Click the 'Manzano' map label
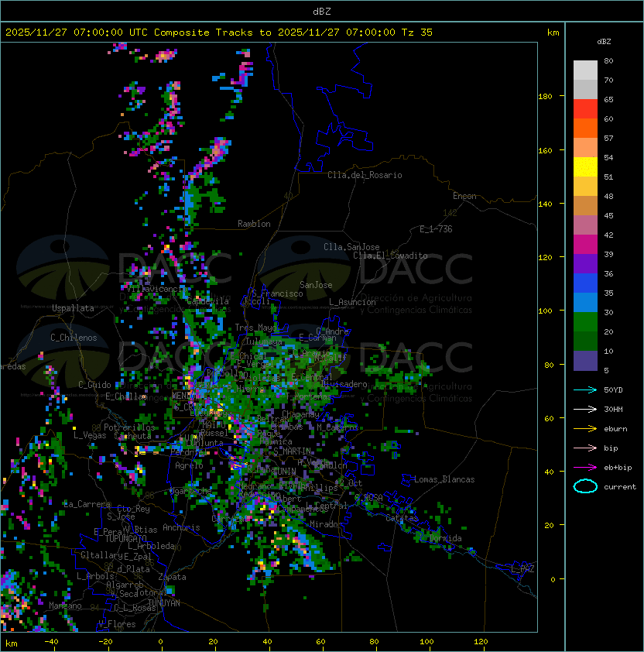Viewport: 644px width, 652px height. tap(65, 606)
